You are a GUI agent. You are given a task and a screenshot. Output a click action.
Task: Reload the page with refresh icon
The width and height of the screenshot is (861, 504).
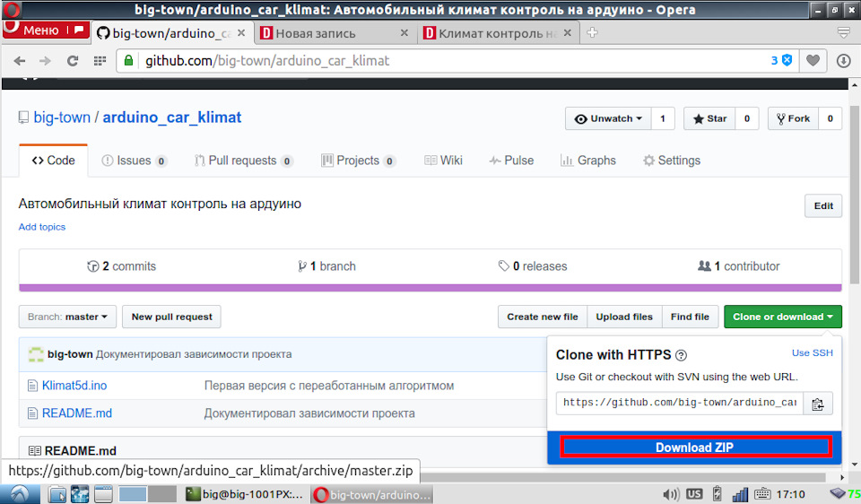pyautogui.click(x=73, y=61)
